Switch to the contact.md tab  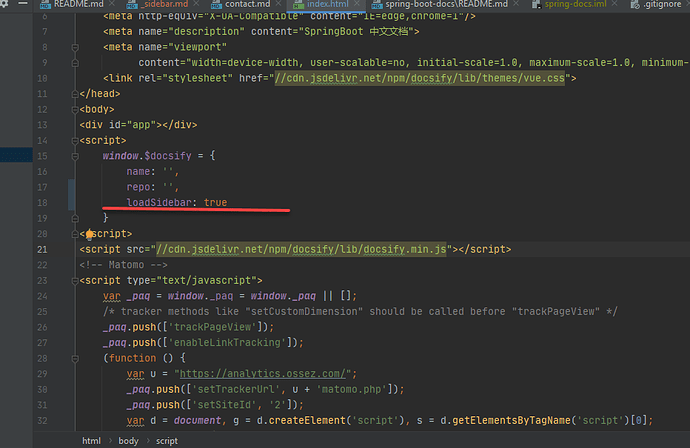click(248, 4)
